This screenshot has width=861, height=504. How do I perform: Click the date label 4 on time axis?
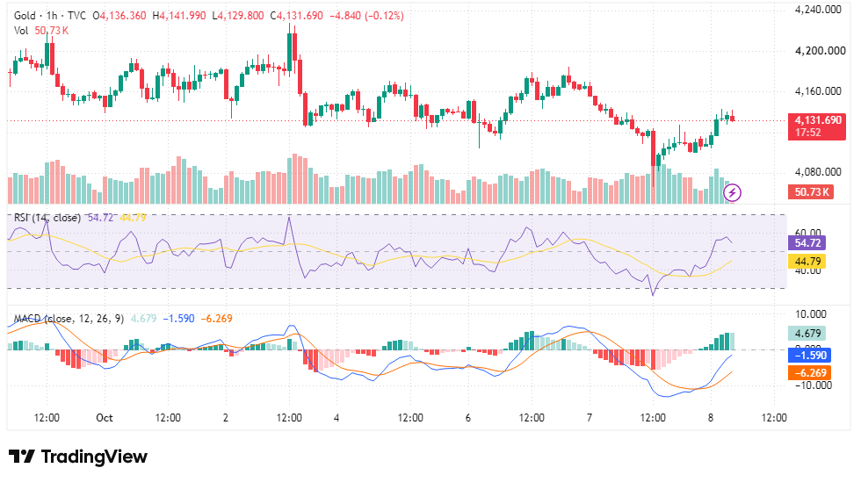click(x=336, y=418)
